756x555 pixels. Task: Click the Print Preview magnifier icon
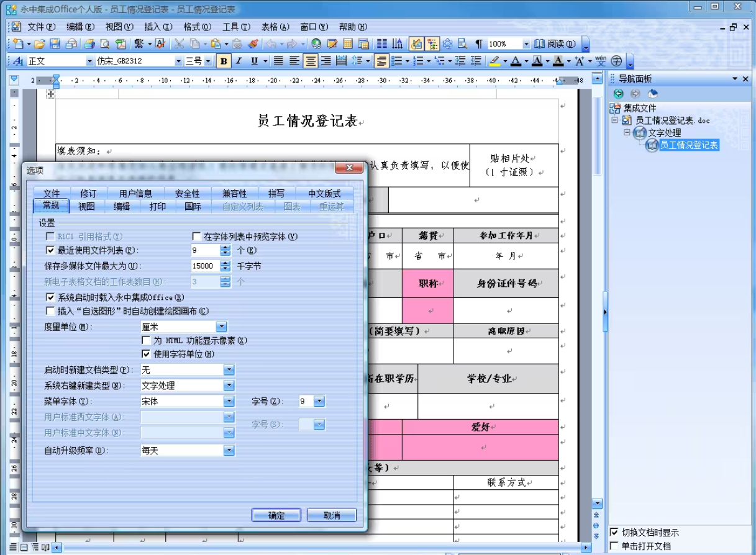tap(105, 44)
